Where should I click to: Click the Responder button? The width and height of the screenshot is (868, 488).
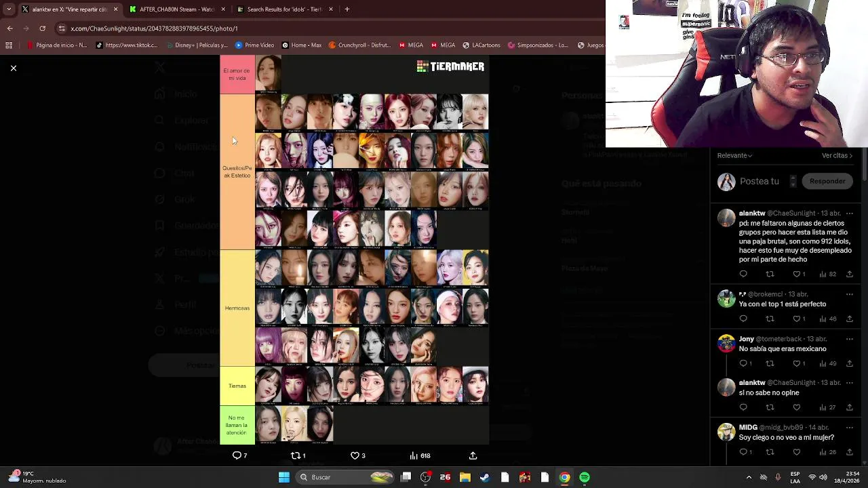coord(827,181)
